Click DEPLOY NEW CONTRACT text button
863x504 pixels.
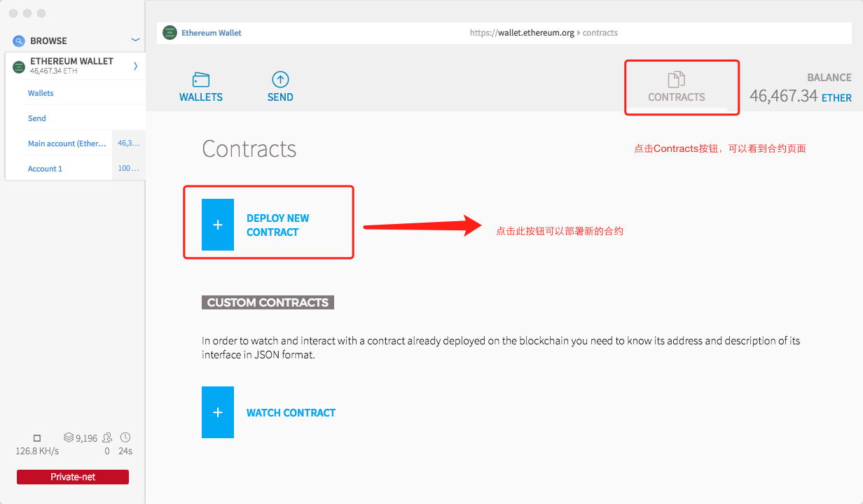pyautogui.click(x=278, y=225)
